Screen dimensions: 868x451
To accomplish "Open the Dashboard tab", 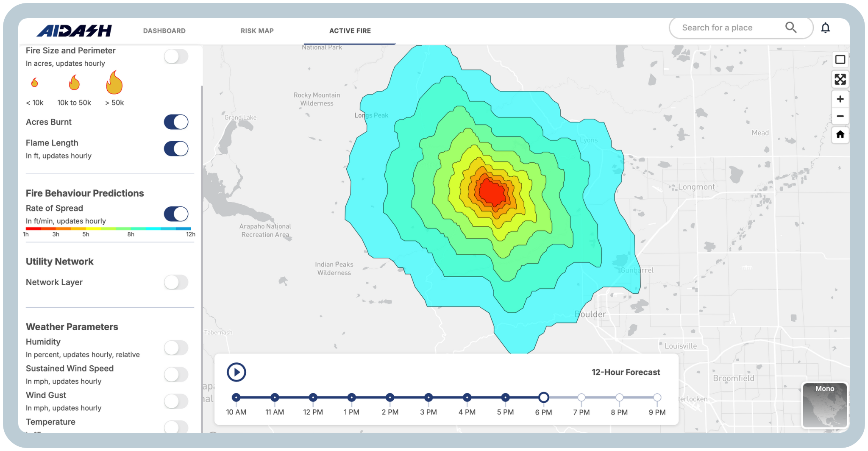I will (164, 31).
